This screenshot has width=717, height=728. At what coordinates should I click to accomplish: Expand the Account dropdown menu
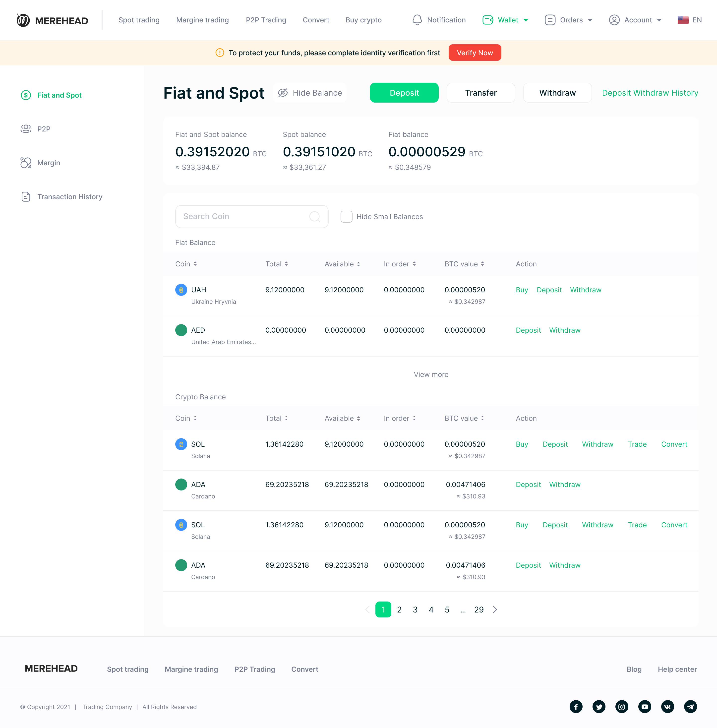(635, 20)
